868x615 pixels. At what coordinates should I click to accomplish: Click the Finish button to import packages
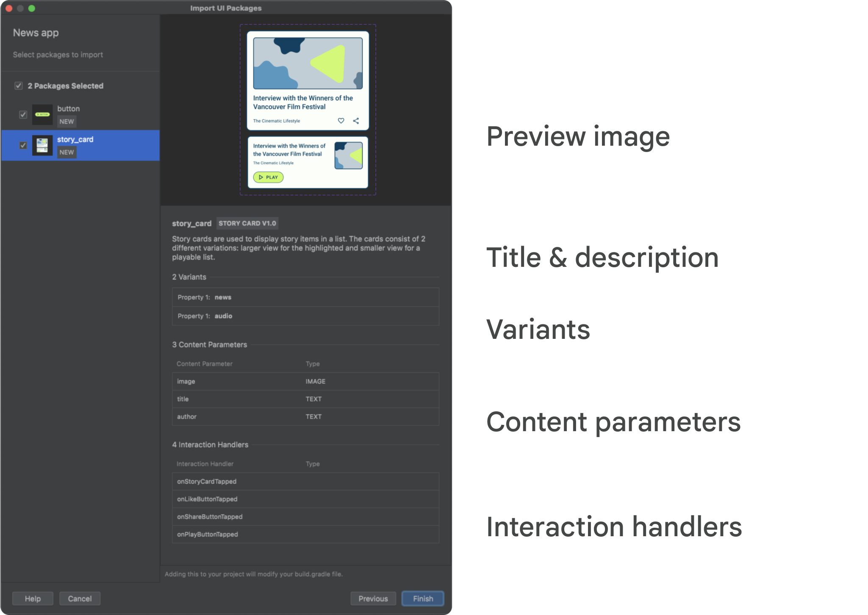[x=424, y=598]
